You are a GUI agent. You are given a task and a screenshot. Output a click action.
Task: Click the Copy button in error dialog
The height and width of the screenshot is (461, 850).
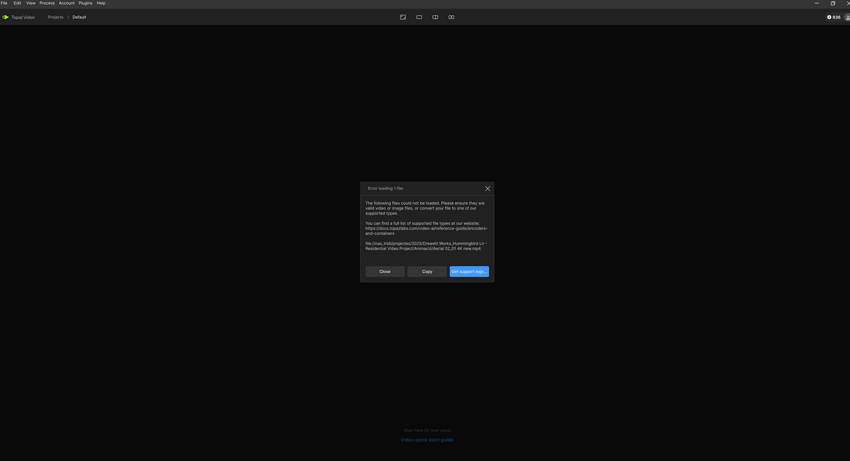point(427,272)
